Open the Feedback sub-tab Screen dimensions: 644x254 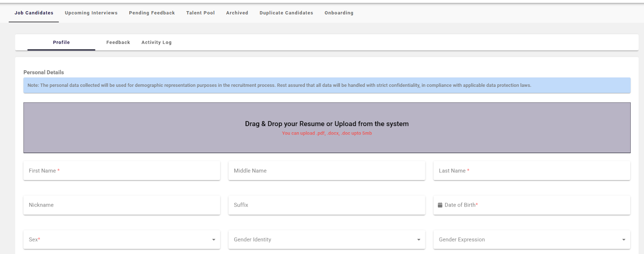tap(118, 42)
